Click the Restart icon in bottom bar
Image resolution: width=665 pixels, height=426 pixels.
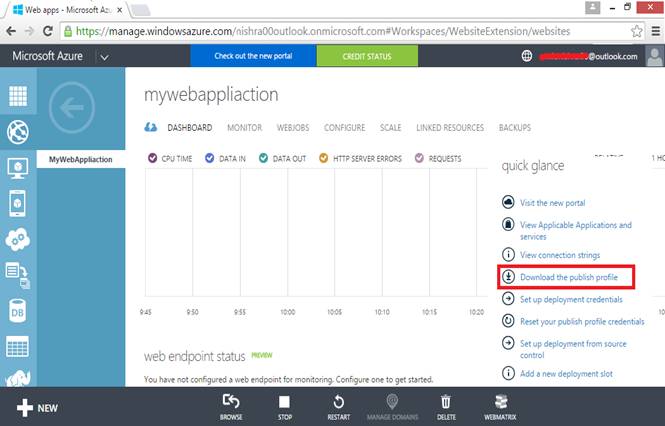click(338, 401)
